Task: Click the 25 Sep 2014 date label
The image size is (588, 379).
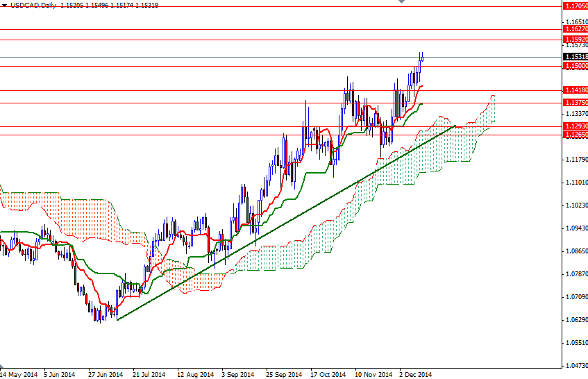Action: [284, 375]
